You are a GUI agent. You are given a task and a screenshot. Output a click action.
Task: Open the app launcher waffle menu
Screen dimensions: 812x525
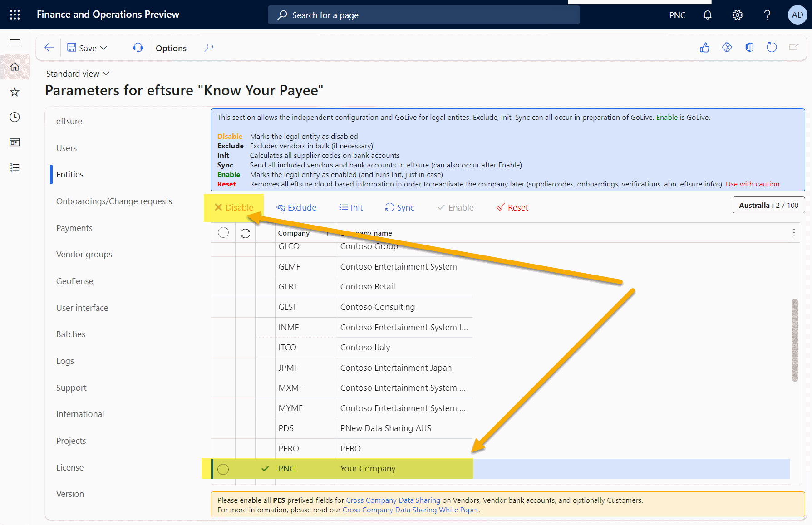point(15,15)
